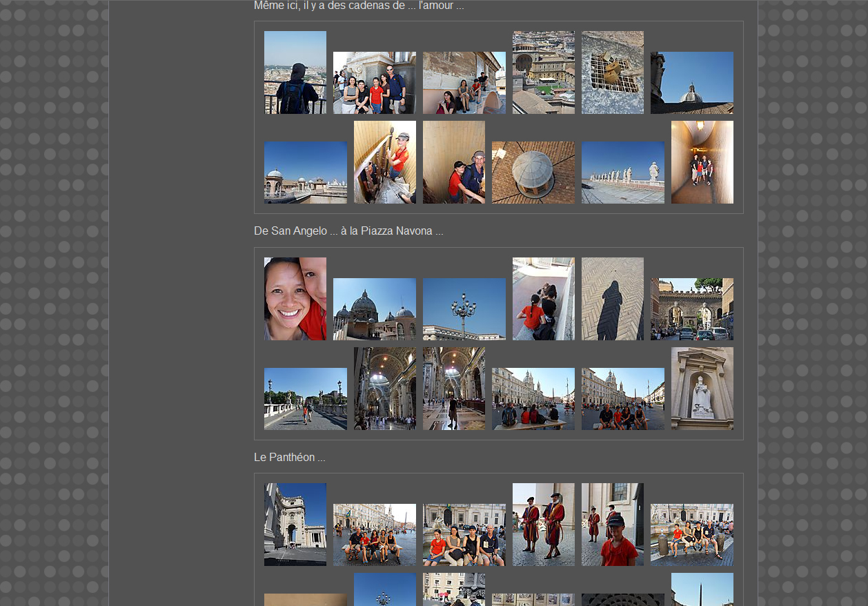The width and height of the screenshot is (868, 606).
Task: View ornate street lamp against blue sky
Action: point(464,309)
